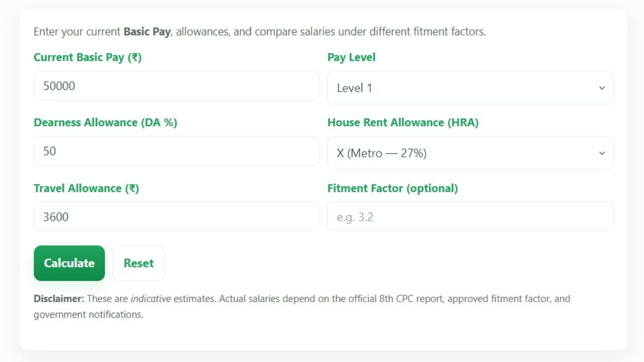Click the bold "Basic Pay" text in the intro

coord(147,32)
